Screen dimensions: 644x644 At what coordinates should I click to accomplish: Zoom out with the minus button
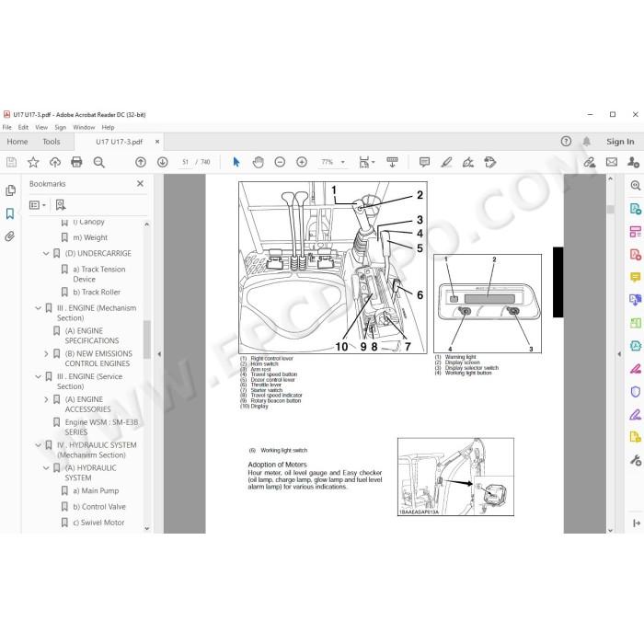280,162
